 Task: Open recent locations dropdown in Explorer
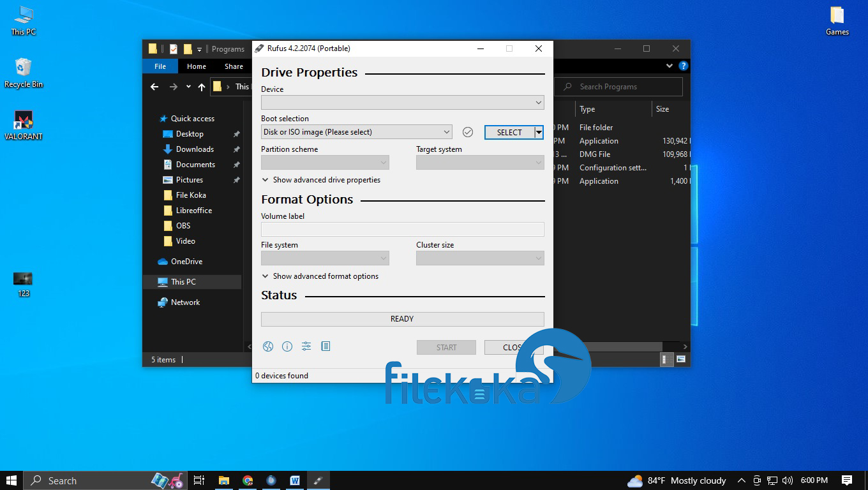click(188, 87)
